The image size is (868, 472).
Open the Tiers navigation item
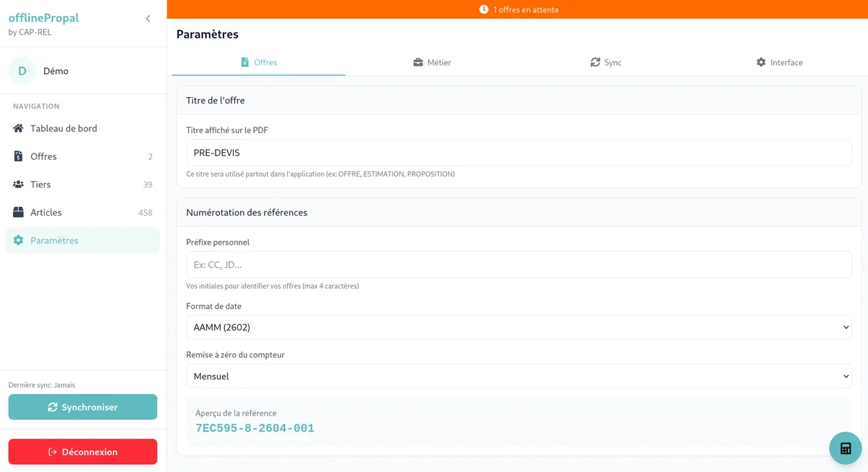click(83, 185)
